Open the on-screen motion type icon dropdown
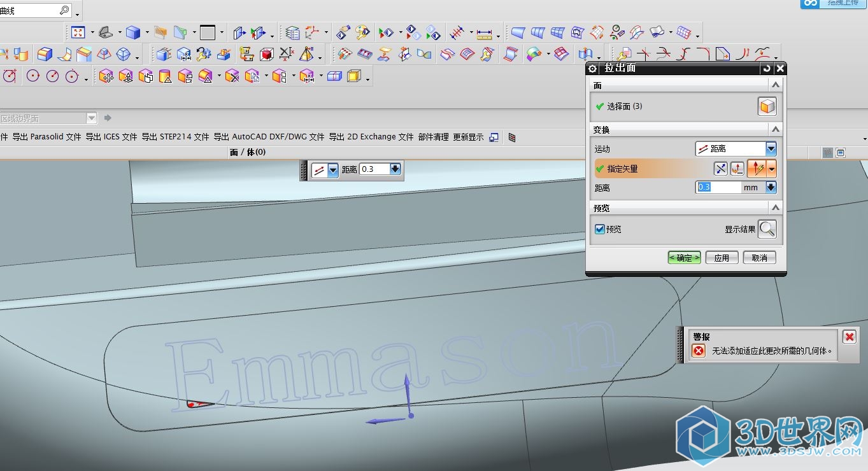868x471 pixels. (x=332, y=170)
